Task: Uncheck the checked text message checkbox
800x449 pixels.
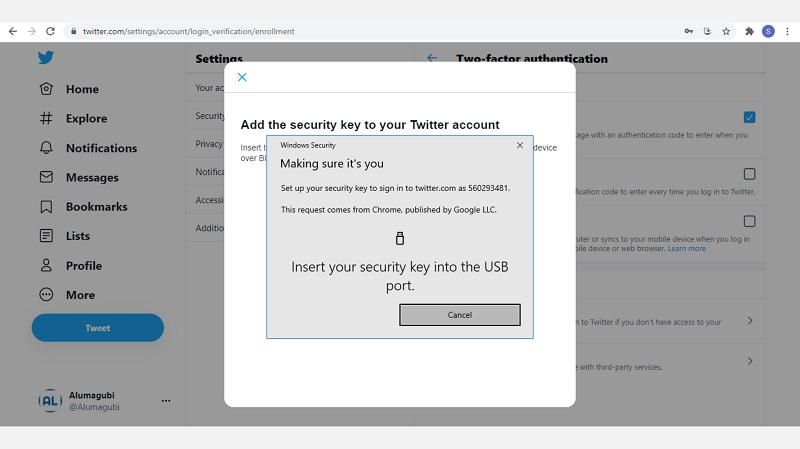Action: [749, 117]
